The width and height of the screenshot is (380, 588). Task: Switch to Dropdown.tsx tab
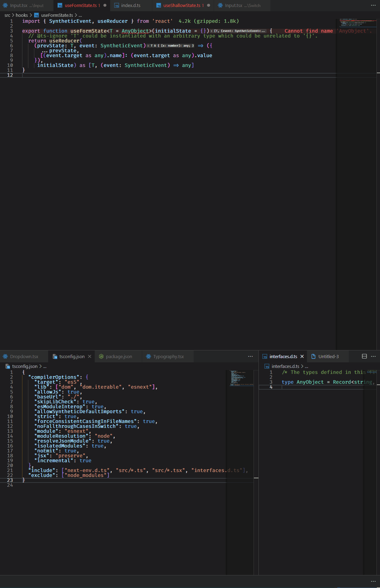pos(24,356)
